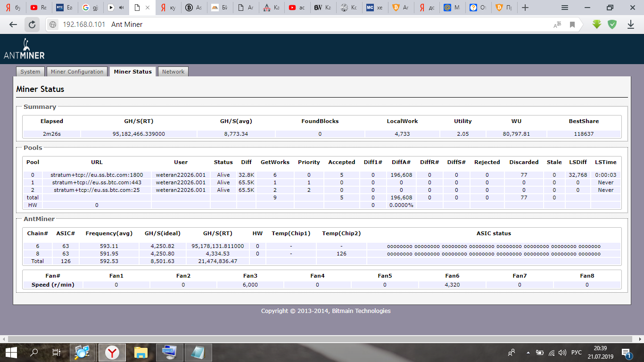Go back with the browser back arrow

pos(13,25)
